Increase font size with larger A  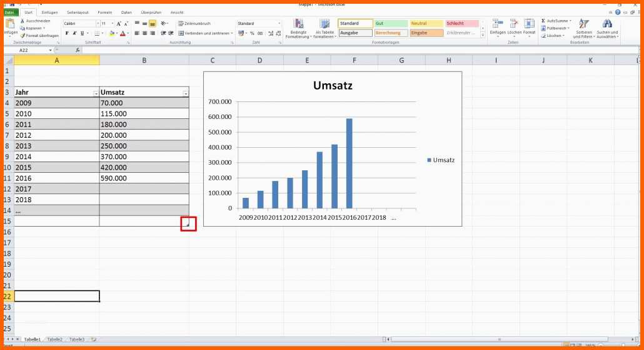click(x=119, y=24)
